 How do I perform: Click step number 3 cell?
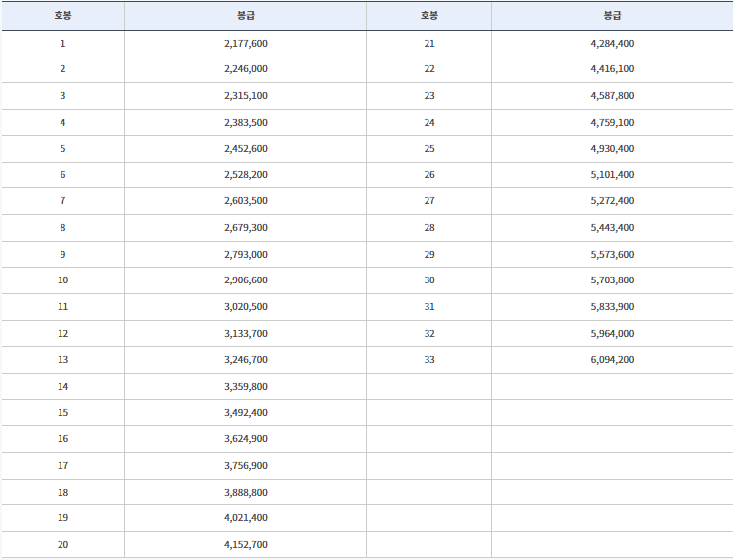coord(63,96)
